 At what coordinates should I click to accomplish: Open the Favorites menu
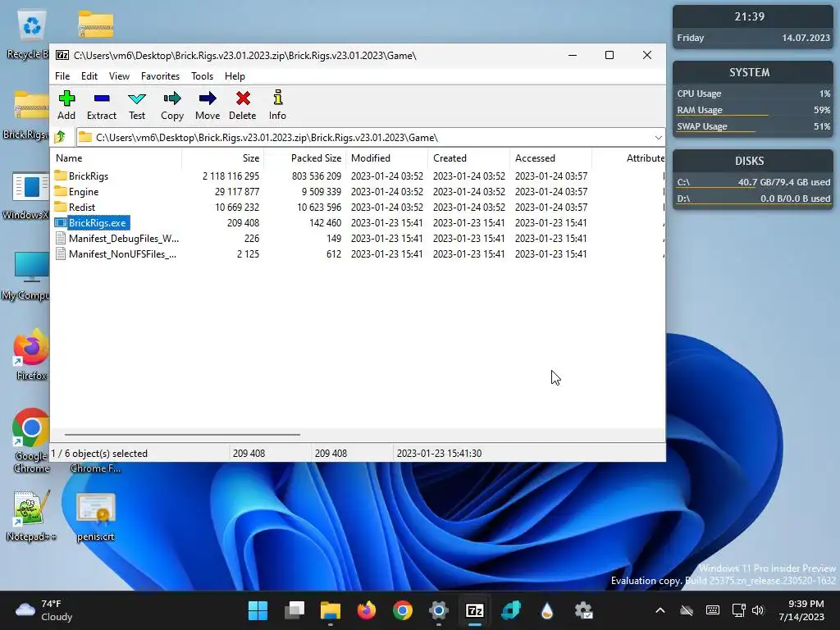point(160,76)
